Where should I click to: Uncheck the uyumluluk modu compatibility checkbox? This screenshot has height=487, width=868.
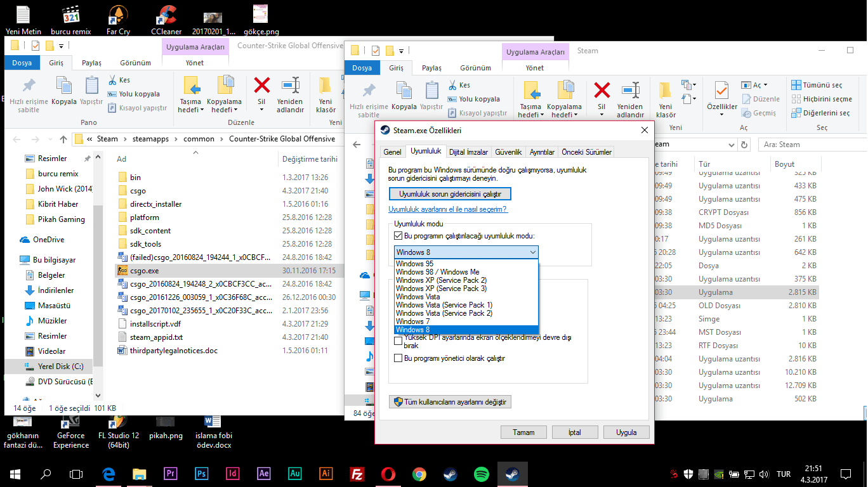click(x=398, y=237)
